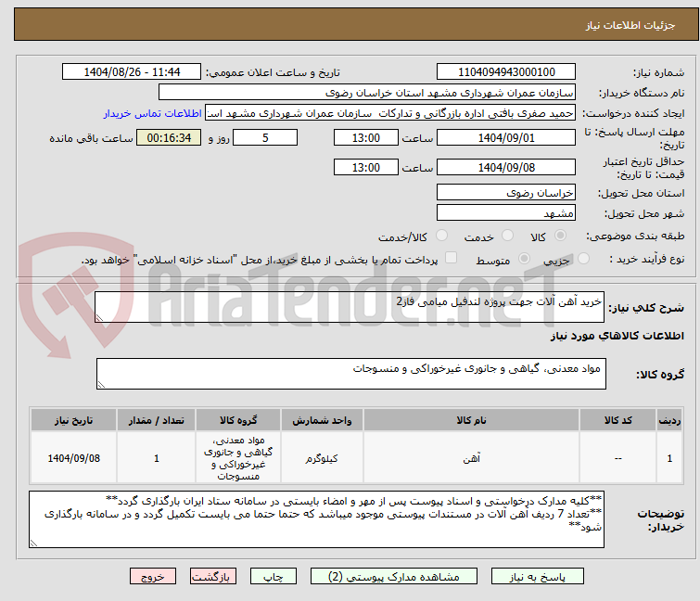This screenshot has height=601, width=700.
Task: Click the price validity date 1404/09/08 field
Action: 506,168
